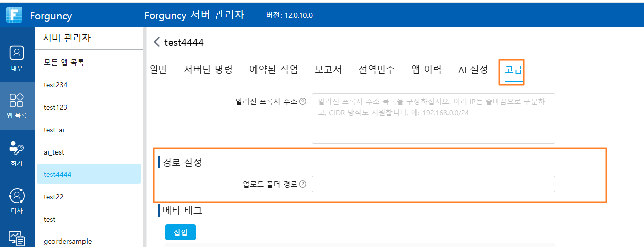Open the 서버단 명령 tab
Image resolution: width=644 pixels, height=247 pixels.
pyautogui.click(x=208, y=70)
